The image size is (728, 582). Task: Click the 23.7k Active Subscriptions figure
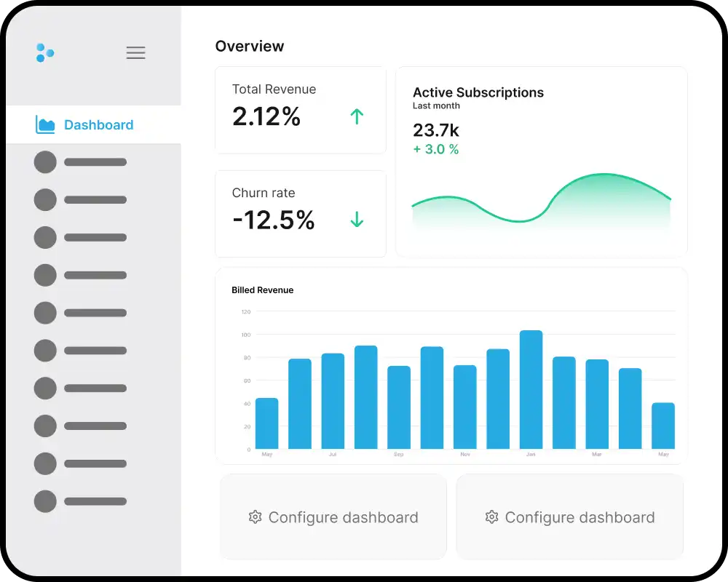pos(435,130)
